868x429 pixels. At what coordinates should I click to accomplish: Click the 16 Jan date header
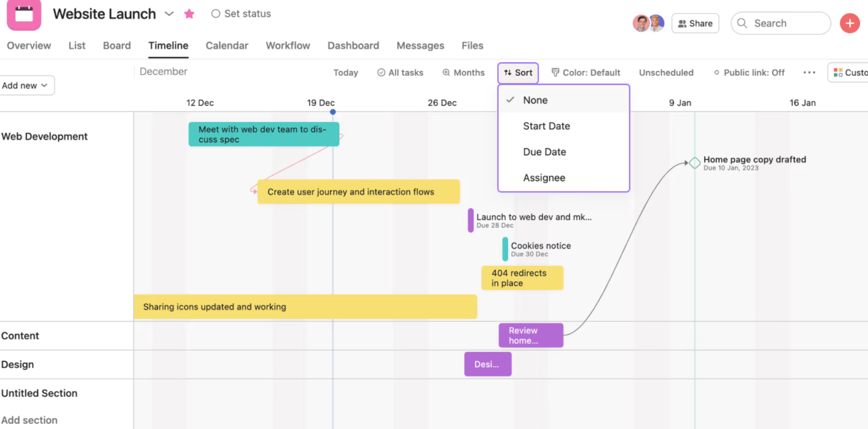(x=802, y=103)
